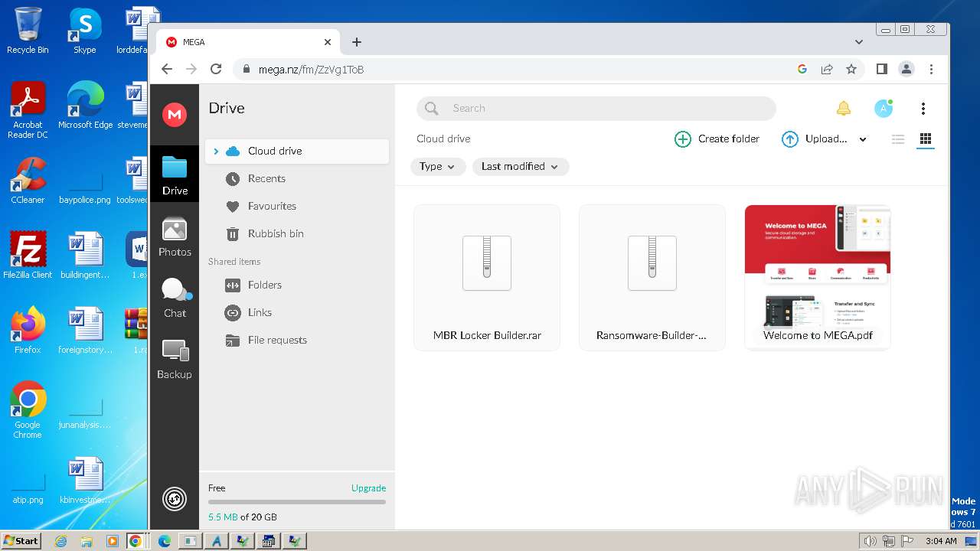The width and height of the screenshot is (980, 551).
Task: Click the transfer manager circular arrows icon
Action: (175, 499)
